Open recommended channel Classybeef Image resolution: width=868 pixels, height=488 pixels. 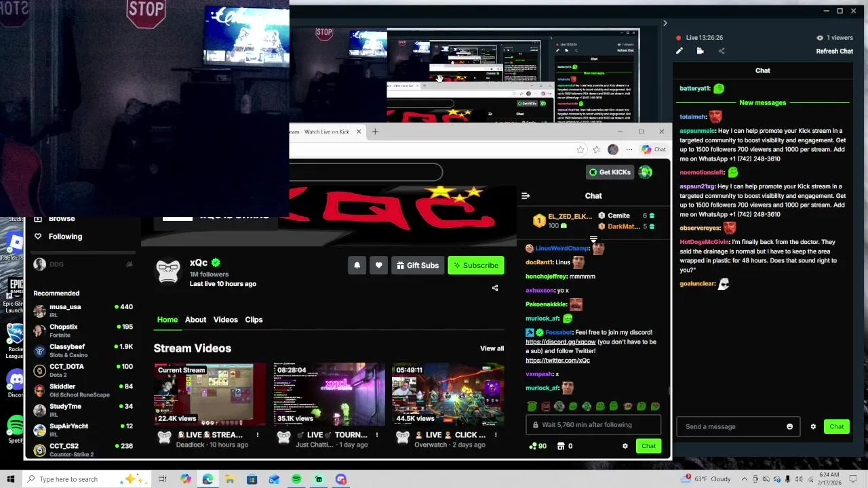click(x=83, y=350)
